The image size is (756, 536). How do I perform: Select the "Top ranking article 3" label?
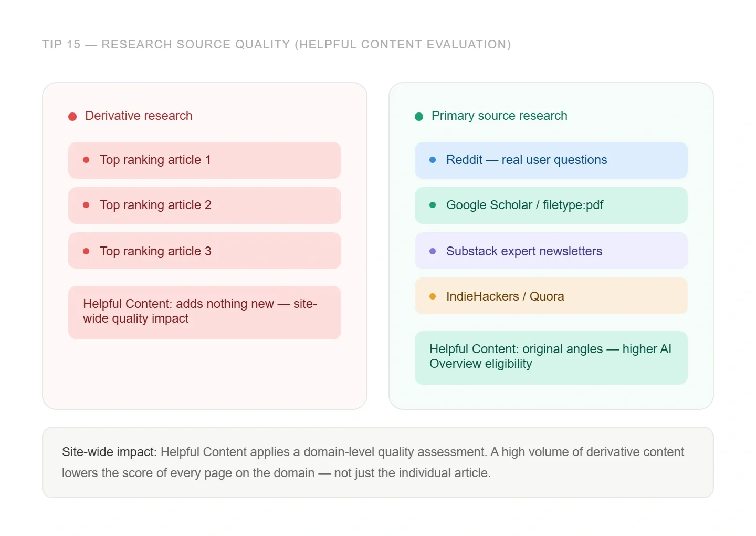point(155,251)
